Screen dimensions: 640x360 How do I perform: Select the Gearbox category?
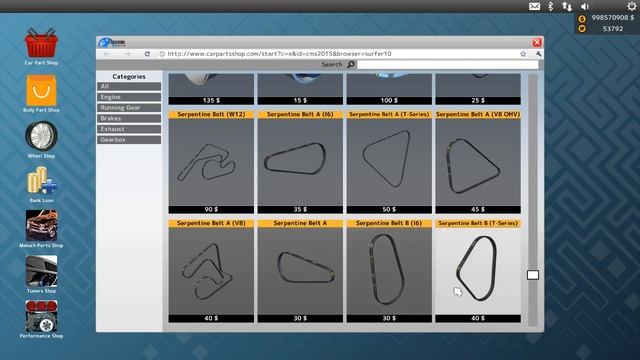tap(129, 140)
